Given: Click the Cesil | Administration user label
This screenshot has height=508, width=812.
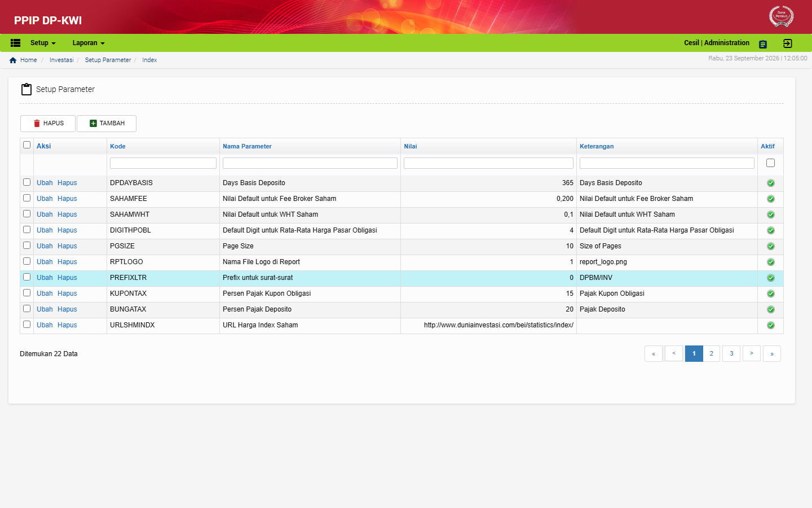Looking at the screenshot, I should click(x=717, y=43).
